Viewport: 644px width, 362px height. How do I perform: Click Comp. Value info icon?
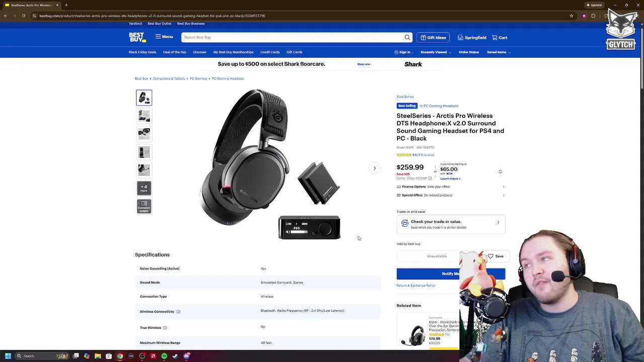[x=430, y=178]
